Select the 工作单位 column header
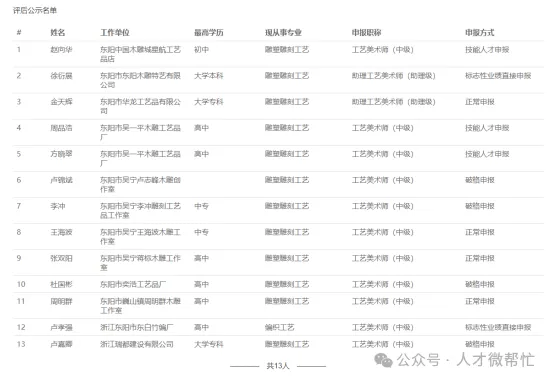Screen dimensions: 553x382 click(115, 33)
